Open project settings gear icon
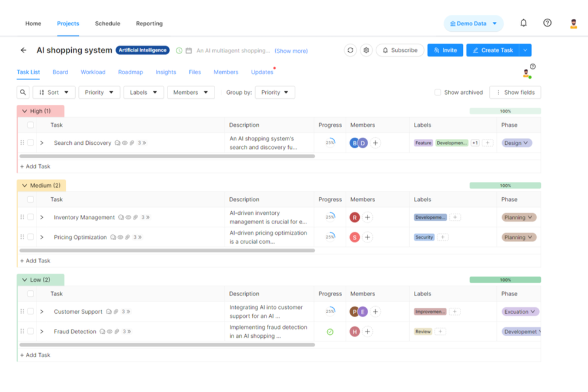Screen dimensions: 588x392 [366, 51]
